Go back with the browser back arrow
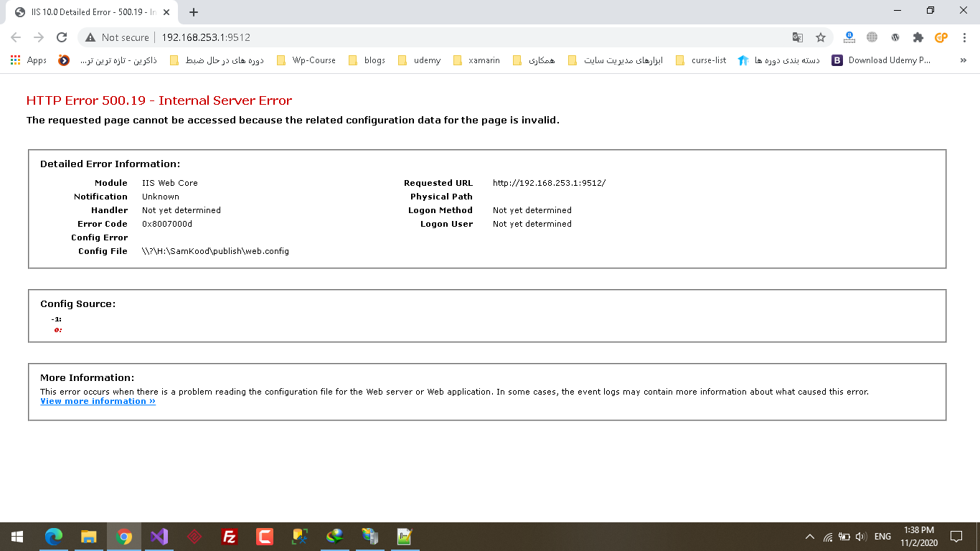Image resolution: width=980 pixels, height=551 pixels. (x=16, y=37)
